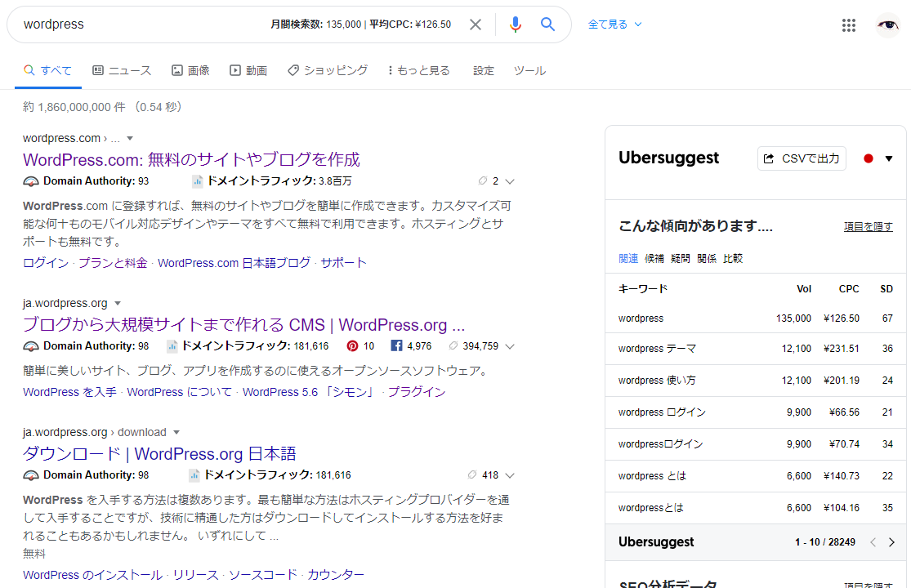Open the もっと見る search menu
The width and height of the screenshot is (911, 588).
coord(419,70)
